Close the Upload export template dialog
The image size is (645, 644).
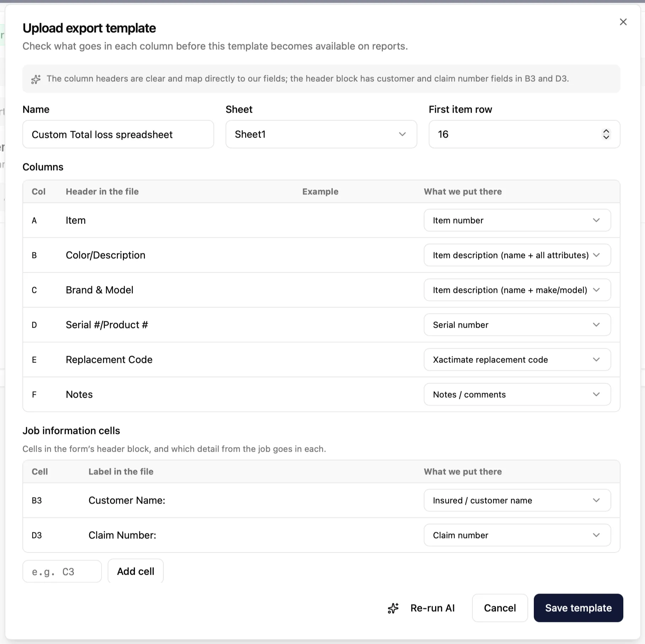click(x=623, y=22)
